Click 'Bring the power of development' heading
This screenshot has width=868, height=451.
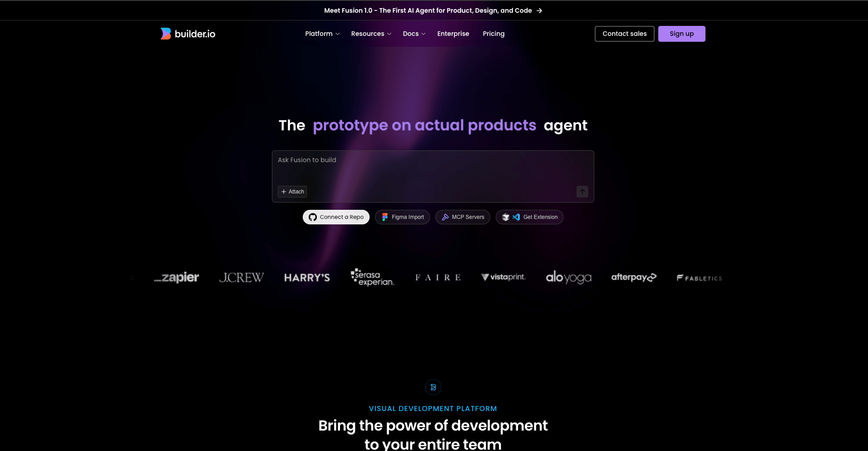(433, 426)
